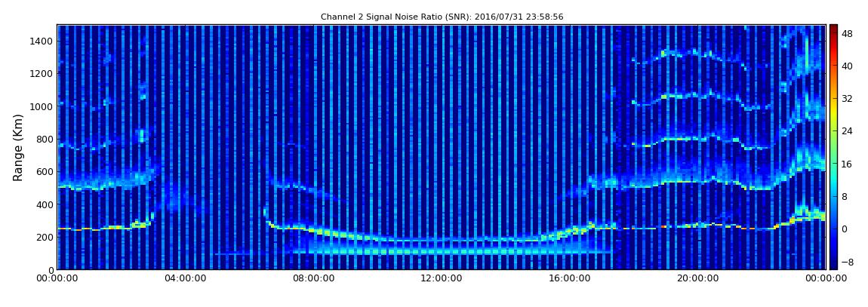Click the 1000 tick label on the range axis
The height and width of the screenshot is (307, 868).
coord(42,106)
